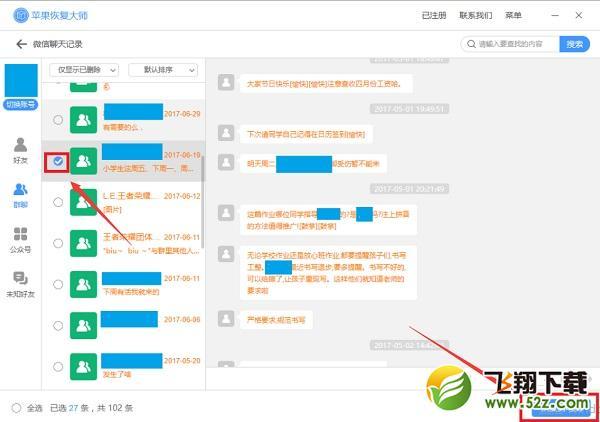Click group avatar of the 2017-06-19 chat

click(x=83, y=161)
